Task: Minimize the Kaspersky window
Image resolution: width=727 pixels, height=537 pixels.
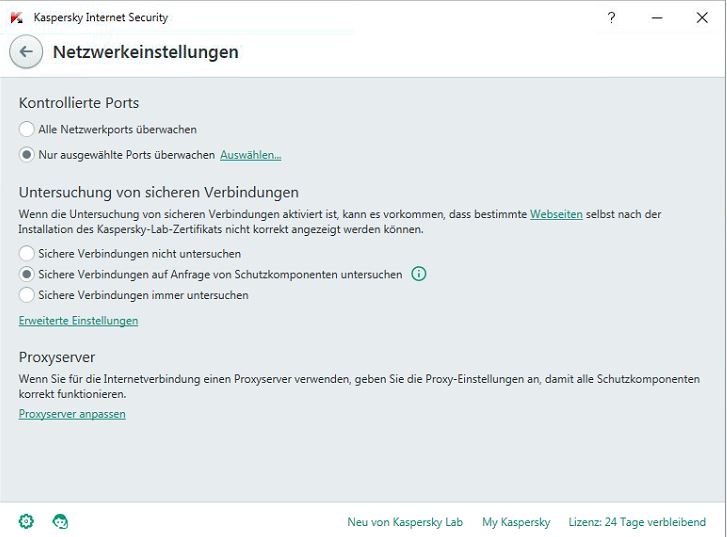Action: (x=657, y=18)
